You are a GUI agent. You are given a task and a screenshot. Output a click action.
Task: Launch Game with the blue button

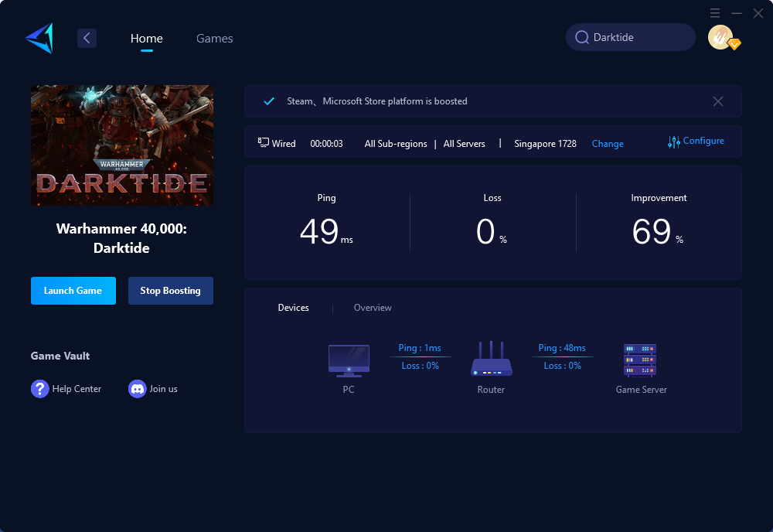pos(73,291)
